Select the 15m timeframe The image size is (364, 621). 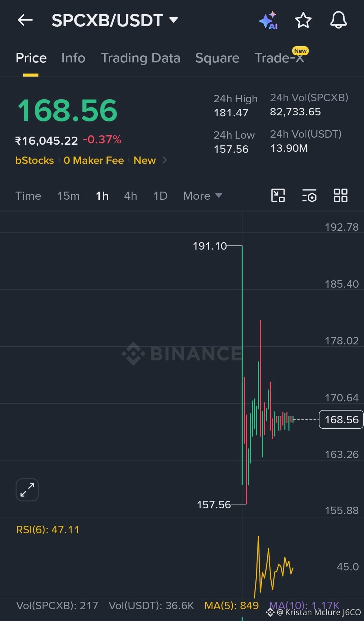point(68,196)
